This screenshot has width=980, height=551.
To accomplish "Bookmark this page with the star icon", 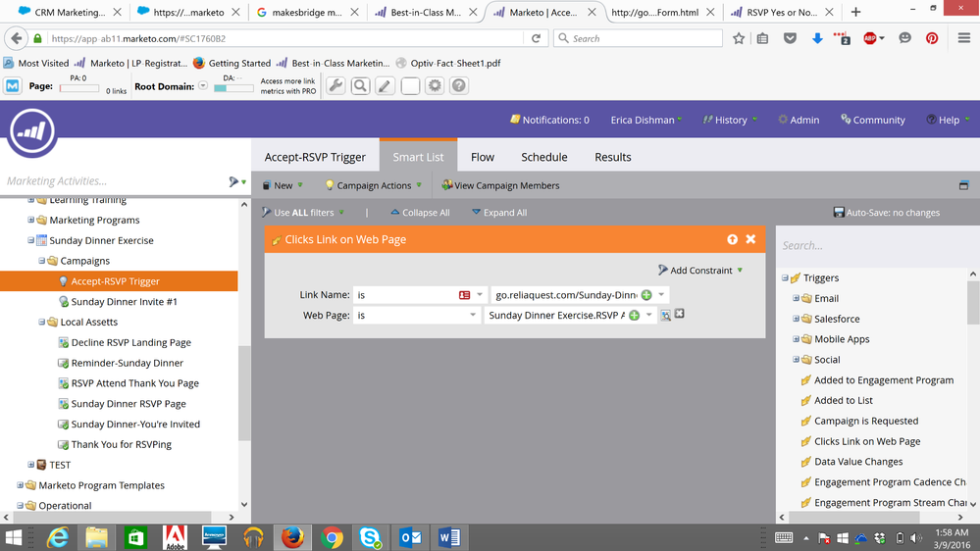I will pyautogui.click(x=739, y=38).
